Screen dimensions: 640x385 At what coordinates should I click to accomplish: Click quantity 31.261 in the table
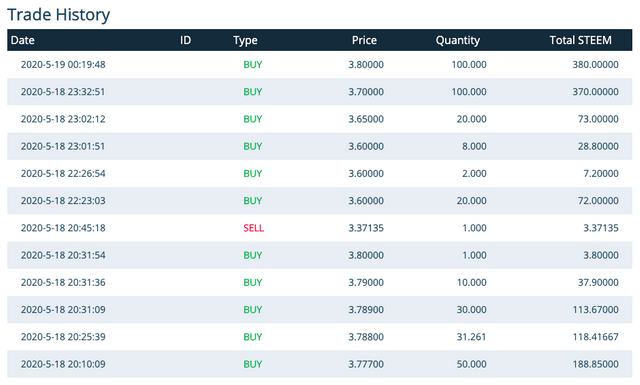(x=471, y=337)
